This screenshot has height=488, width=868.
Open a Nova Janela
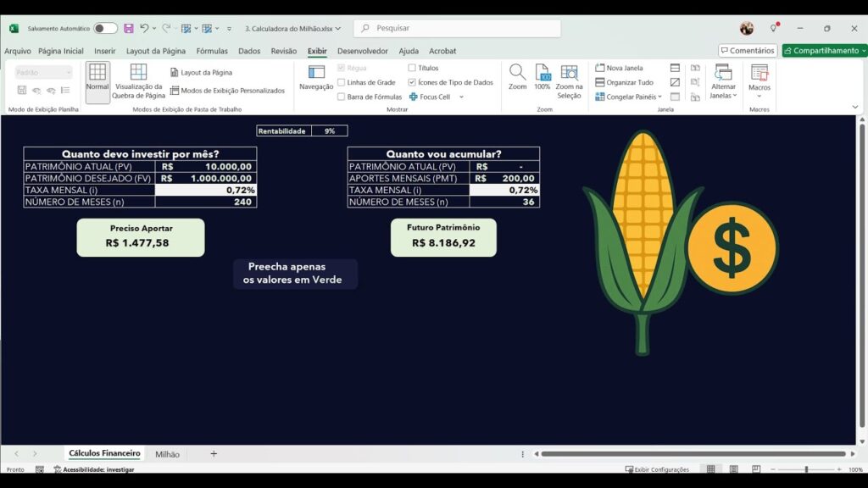pos(619,68)
